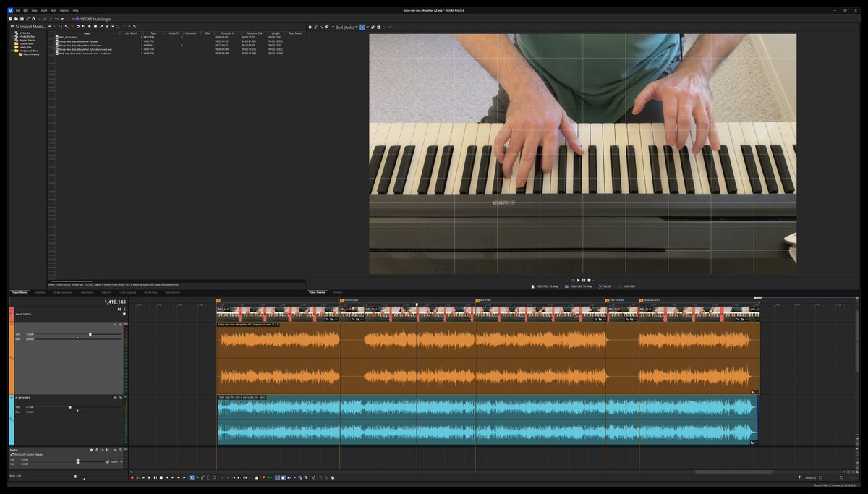Viewport: 868px width, 494px height.
Task: Expand the Media By Type tree node
Action: click(x=12, y=36)
